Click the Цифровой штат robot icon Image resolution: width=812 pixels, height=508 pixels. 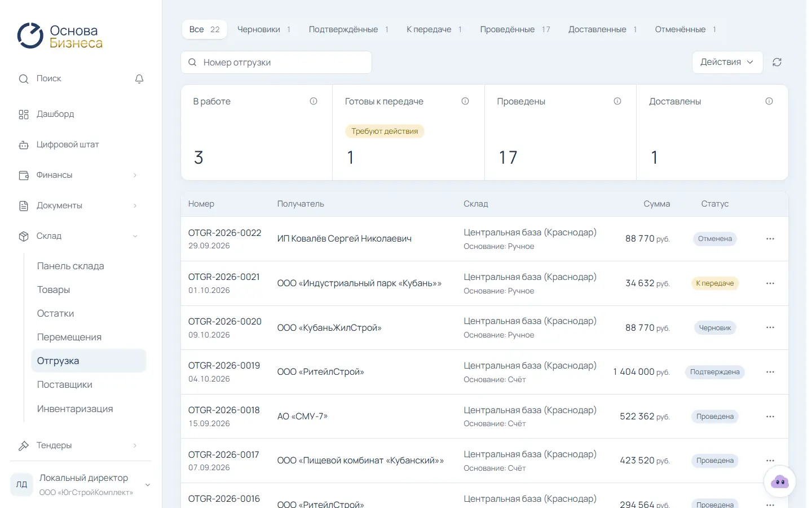(x=24, y=145)
